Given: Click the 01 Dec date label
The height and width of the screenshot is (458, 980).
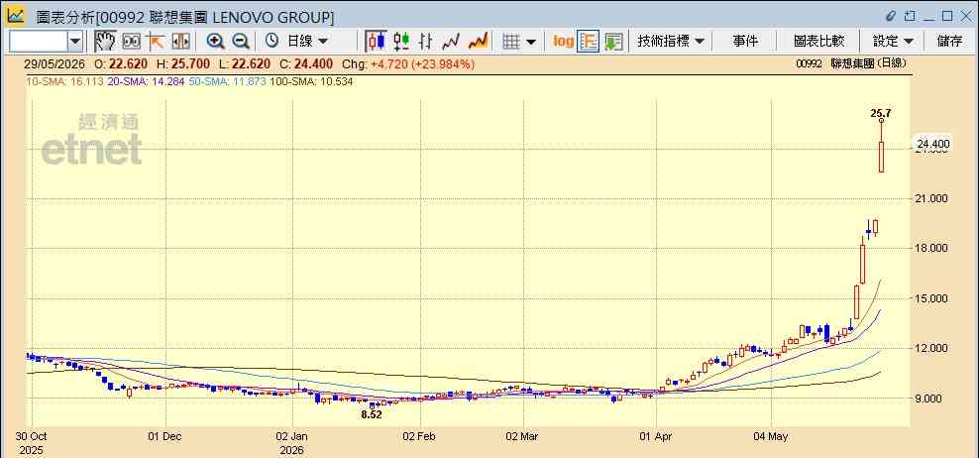Looking at the screenshot, I should tap(165, 436).
